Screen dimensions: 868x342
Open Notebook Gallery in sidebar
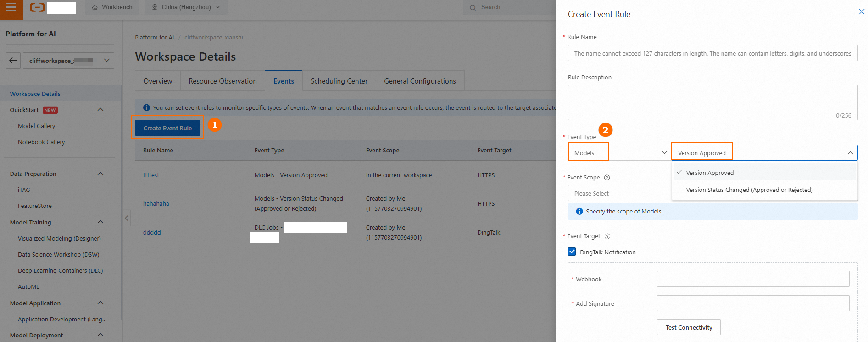[41, 142]
